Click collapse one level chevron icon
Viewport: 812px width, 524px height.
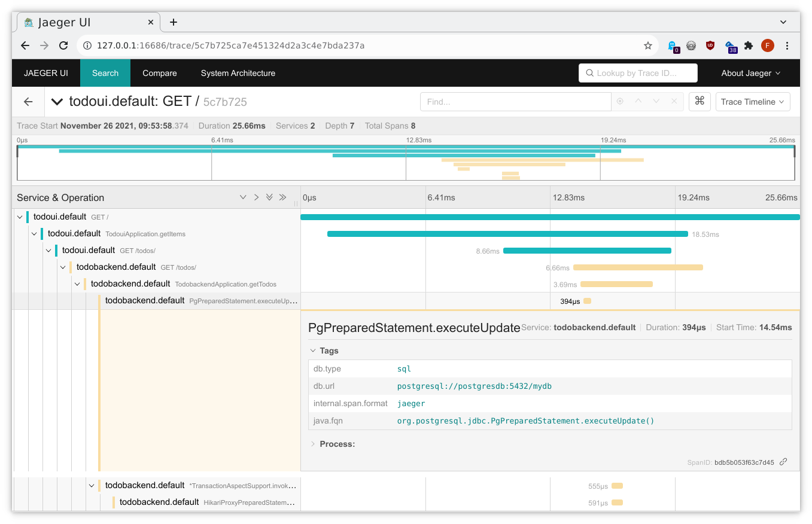tap(256, 197)
